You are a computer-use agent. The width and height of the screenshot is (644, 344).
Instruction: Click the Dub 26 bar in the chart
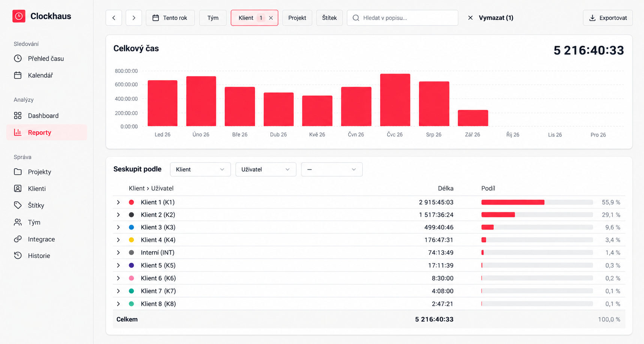[279, 109]
